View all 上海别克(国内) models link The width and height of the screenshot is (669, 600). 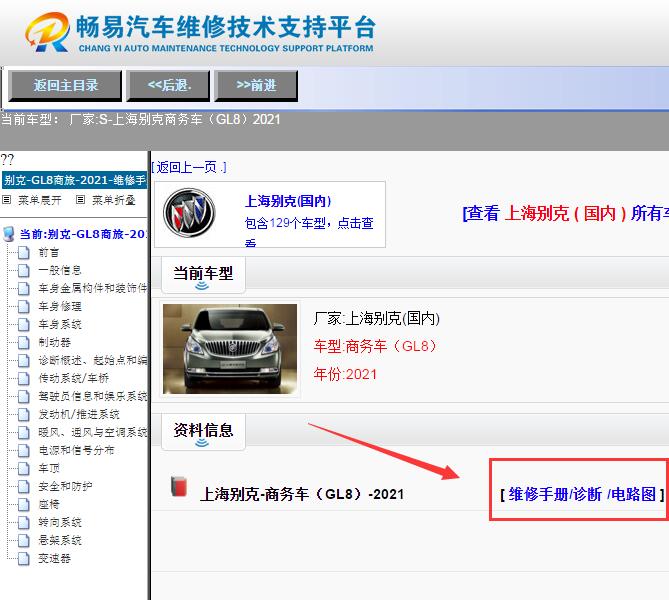pyautogui.click(x=565, y=213)
